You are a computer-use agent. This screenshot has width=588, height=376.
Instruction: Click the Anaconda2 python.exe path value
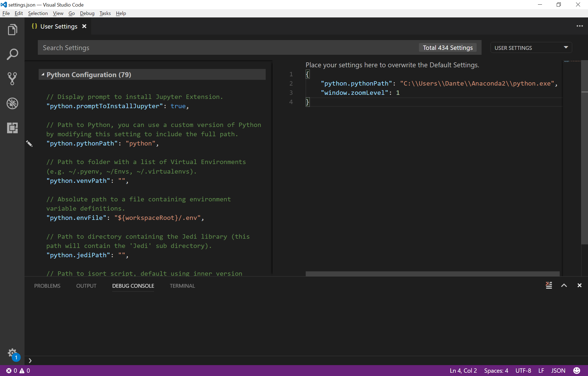click(477, 83)
